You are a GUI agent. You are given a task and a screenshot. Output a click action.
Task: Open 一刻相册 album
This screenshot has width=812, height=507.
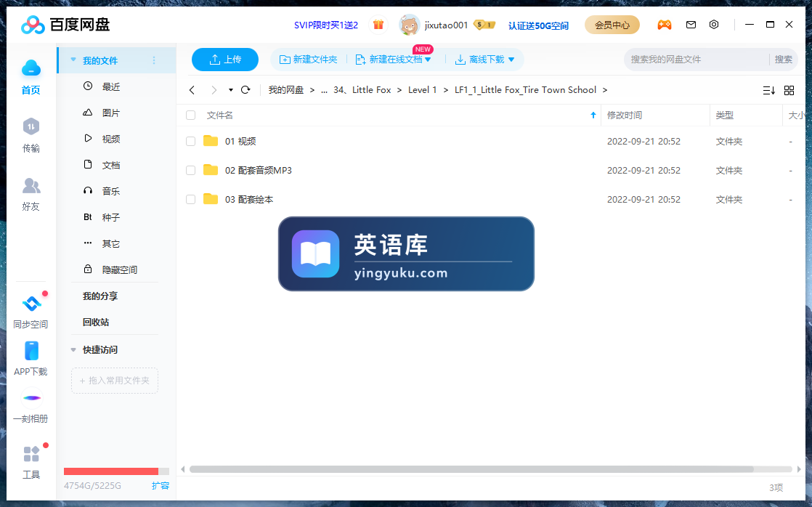click(31, 406)
